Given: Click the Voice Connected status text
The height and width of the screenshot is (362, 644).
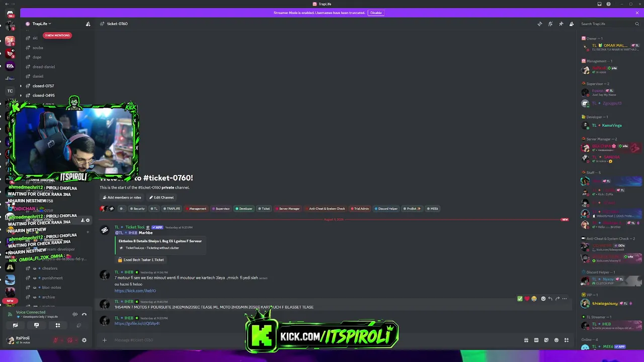Looking at the screenshot, I should click(x=31, y=312).
